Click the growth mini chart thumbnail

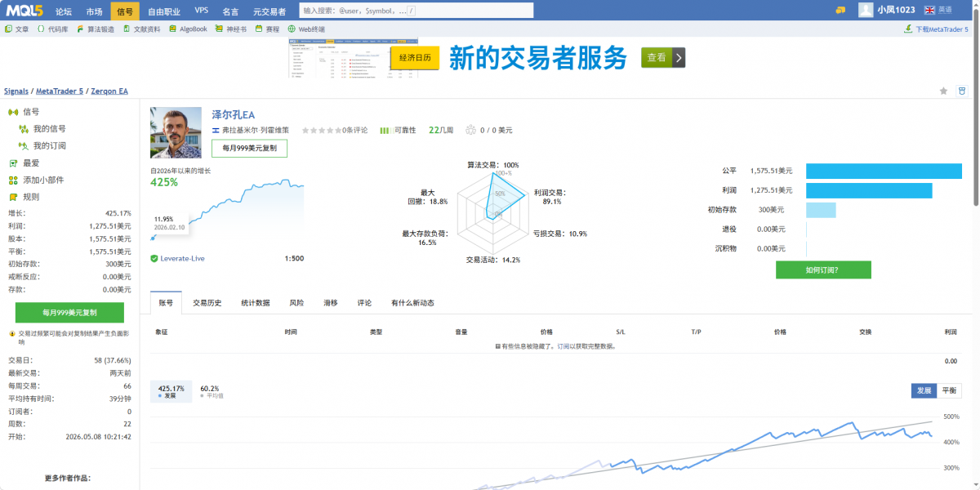tap(227, 210)
